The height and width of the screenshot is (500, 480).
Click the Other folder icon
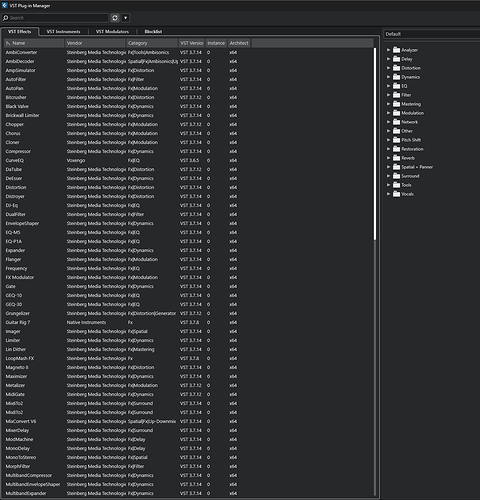(396, 131)
